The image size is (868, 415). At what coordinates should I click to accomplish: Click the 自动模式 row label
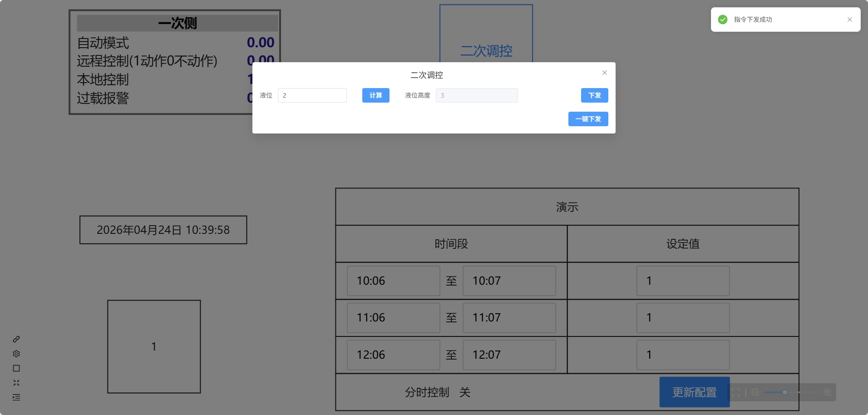coord(103,43)
